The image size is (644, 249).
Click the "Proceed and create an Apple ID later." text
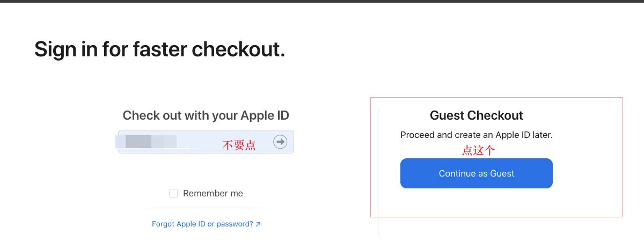click(x=476, y=135)
